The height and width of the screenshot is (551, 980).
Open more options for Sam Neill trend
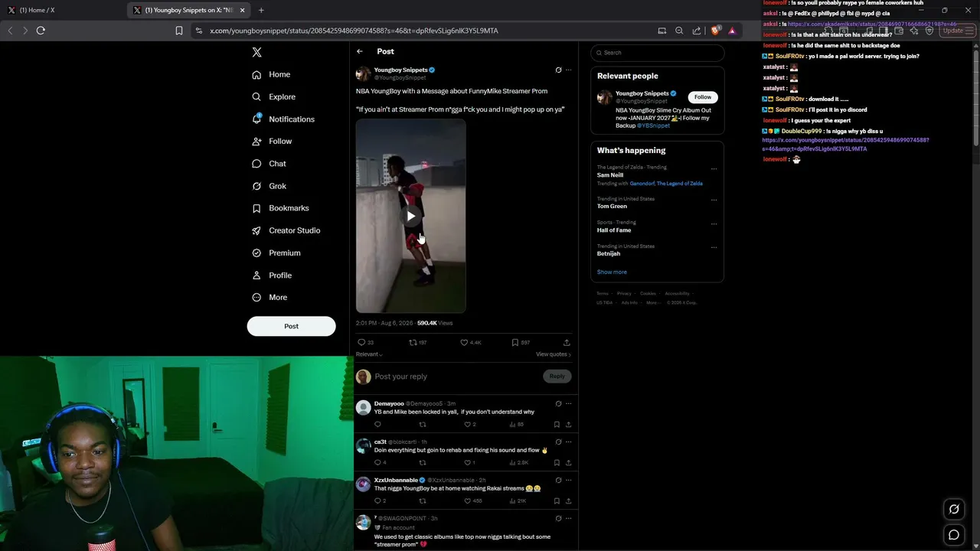[714, 168]
